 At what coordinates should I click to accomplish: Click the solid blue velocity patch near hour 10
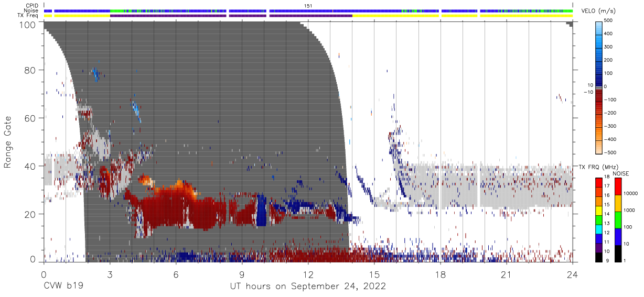point(261,211)
